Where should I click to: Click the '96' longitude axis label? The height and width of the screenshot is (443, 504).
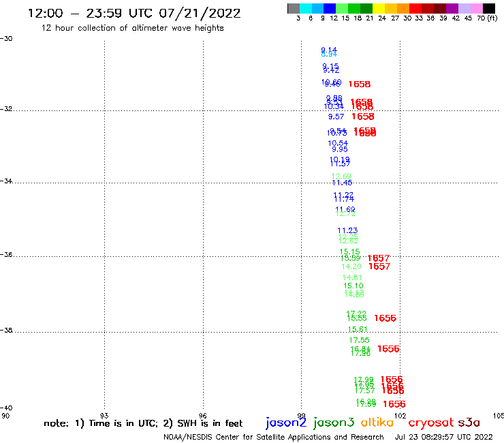202,416
